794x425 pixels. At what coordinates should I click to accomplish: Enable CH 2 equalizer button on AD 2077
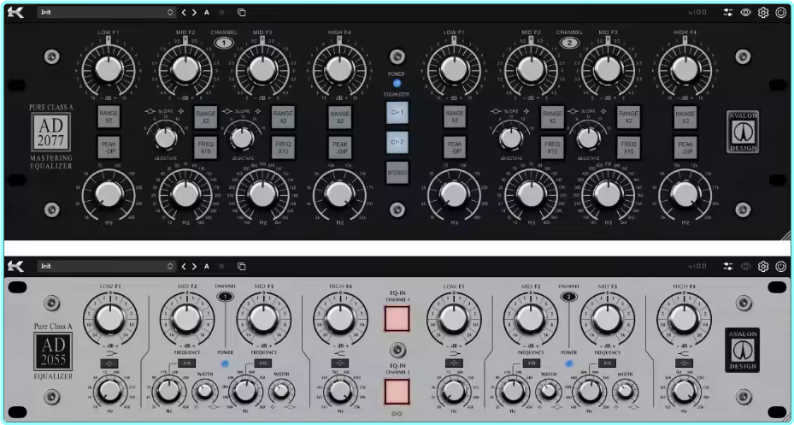[x=397, y=143]
